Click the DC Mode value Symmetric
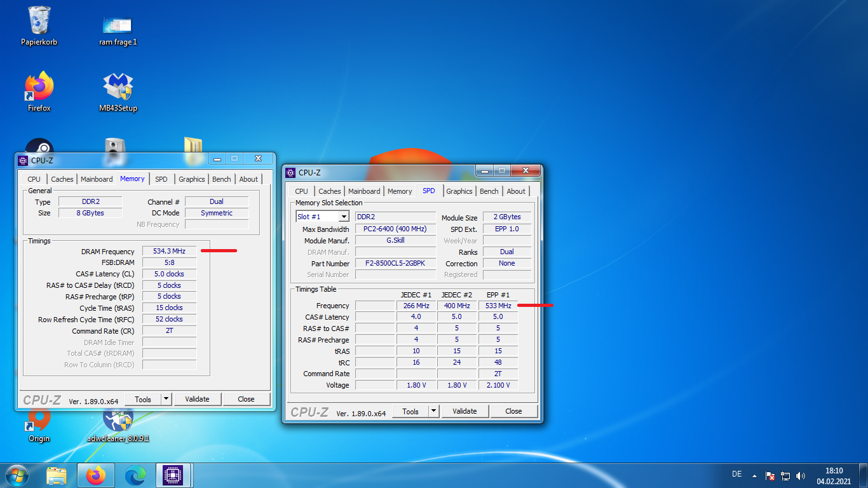Viewport: 868px width, 488px height. (x=217, y=213)
